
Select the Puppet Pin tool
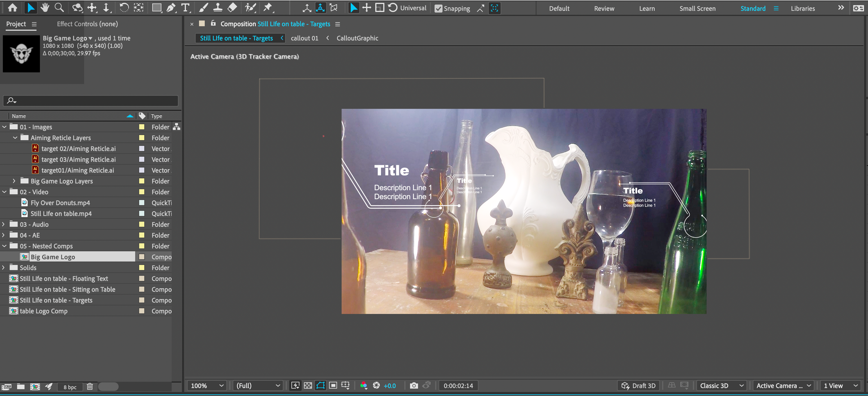268,7
